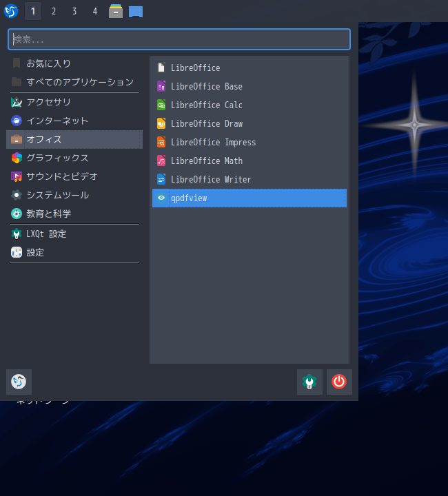Launch LibreOffice start center

pyautogui.click(x=250, y=68)
